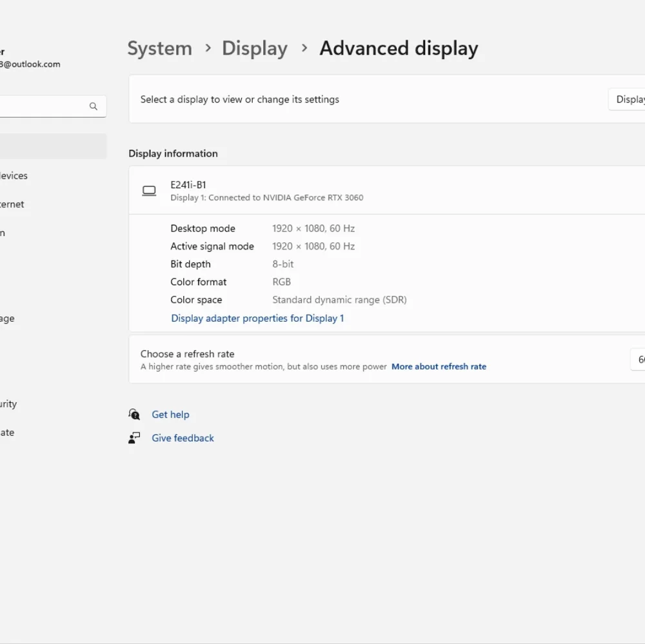Select the Display information heading

click(x=173, y=153)
